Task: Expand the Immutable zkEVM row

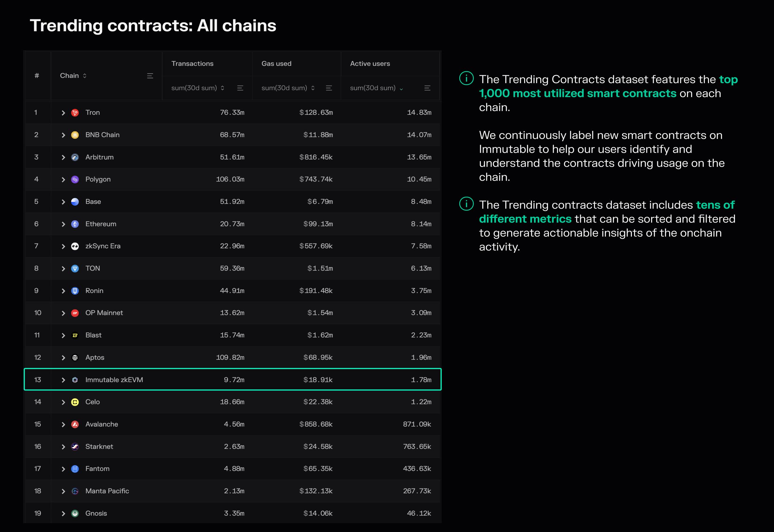Action: coord(63,380)
